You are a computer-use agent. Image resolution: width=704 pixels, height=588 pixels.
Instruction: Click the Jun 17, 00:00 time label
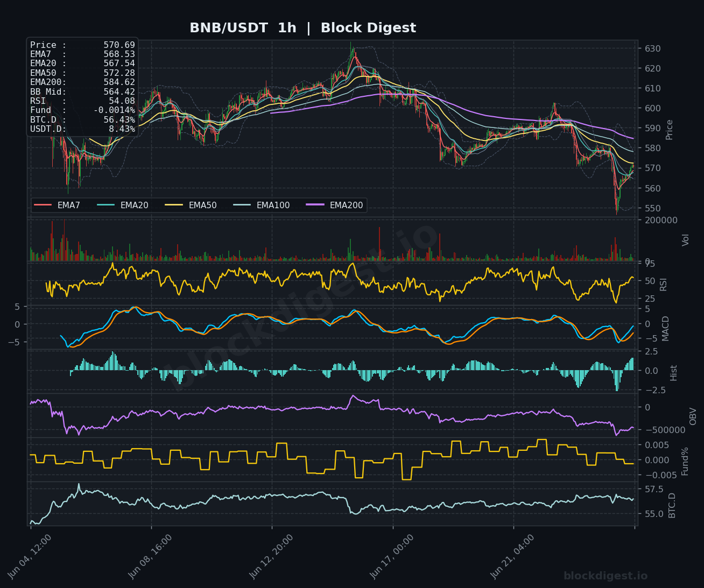(392, 557)
